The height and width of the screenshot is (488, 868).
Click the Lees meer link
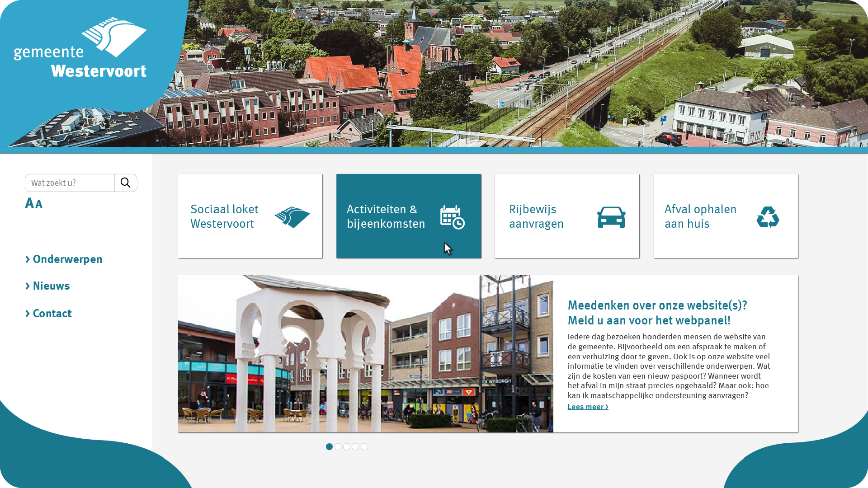(588, 407)
